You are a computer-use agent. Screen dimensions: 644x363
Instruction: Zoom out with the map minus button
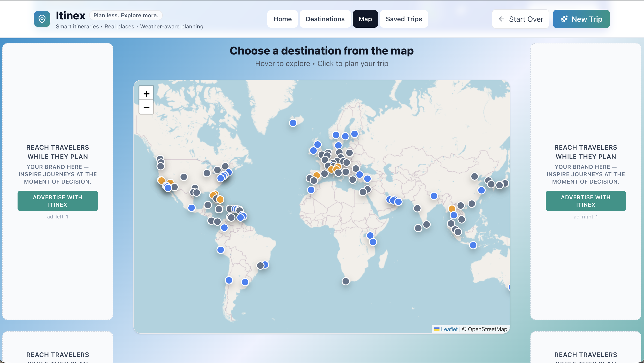click(x=146, y=108)
